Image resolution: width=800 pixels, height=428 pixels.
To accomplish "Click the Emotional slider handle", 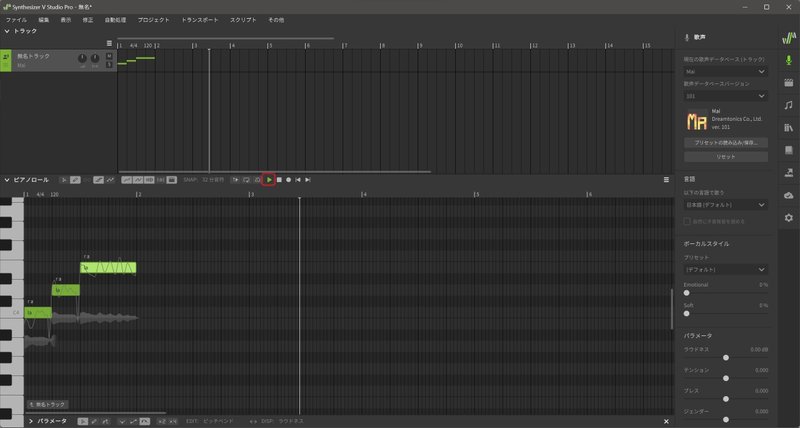I will click(x=687, y=293).
